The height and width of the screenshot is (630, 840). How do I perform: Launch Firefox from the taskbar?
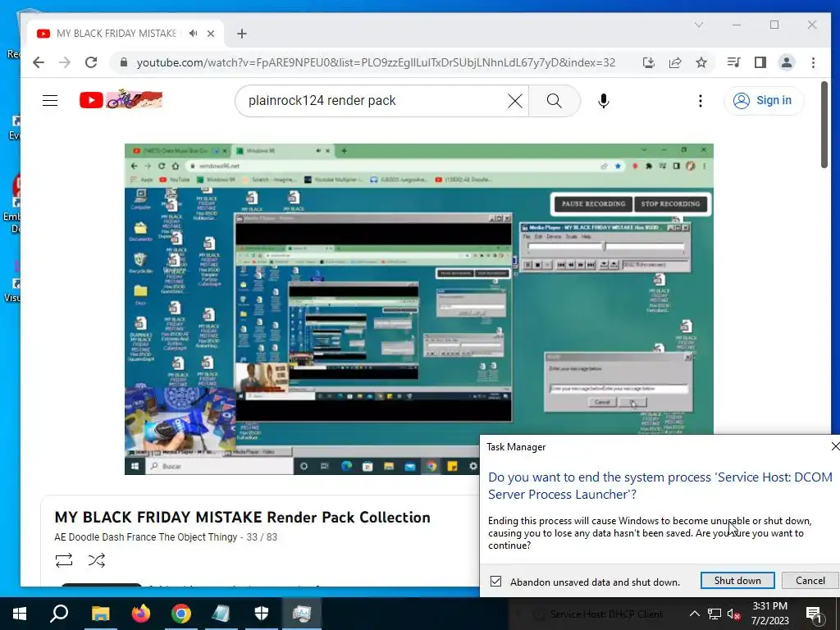[x=141, y=614]
